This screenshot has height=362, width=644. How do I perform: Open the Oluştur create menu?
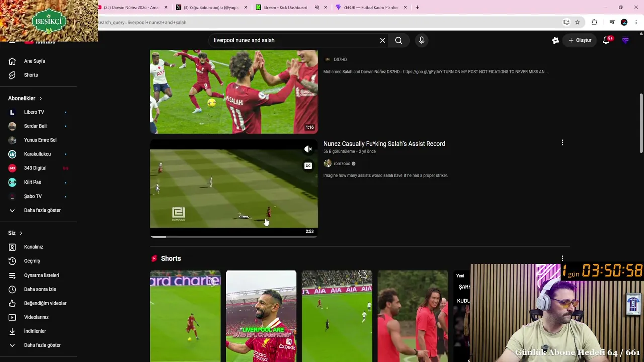[x=579, y=40]
